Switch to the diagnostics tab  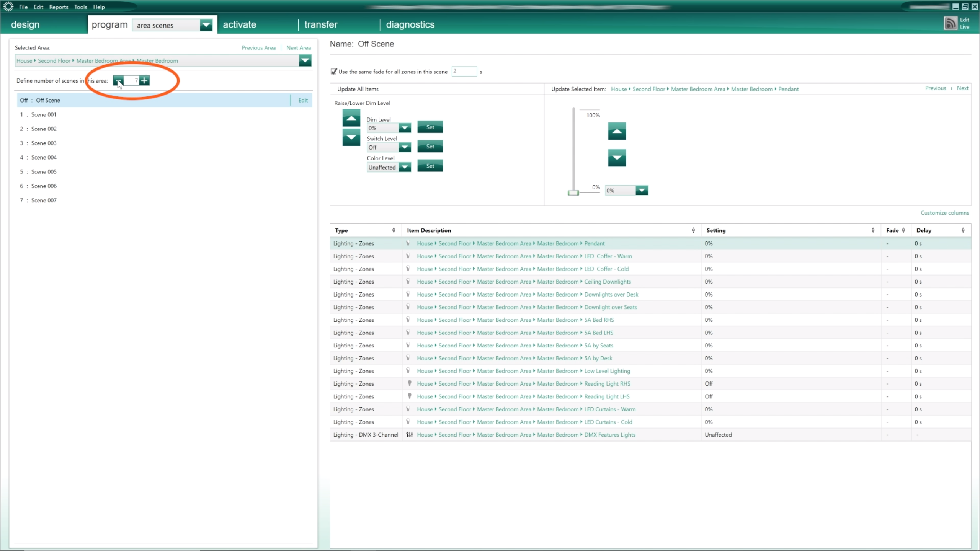point(410,24)
